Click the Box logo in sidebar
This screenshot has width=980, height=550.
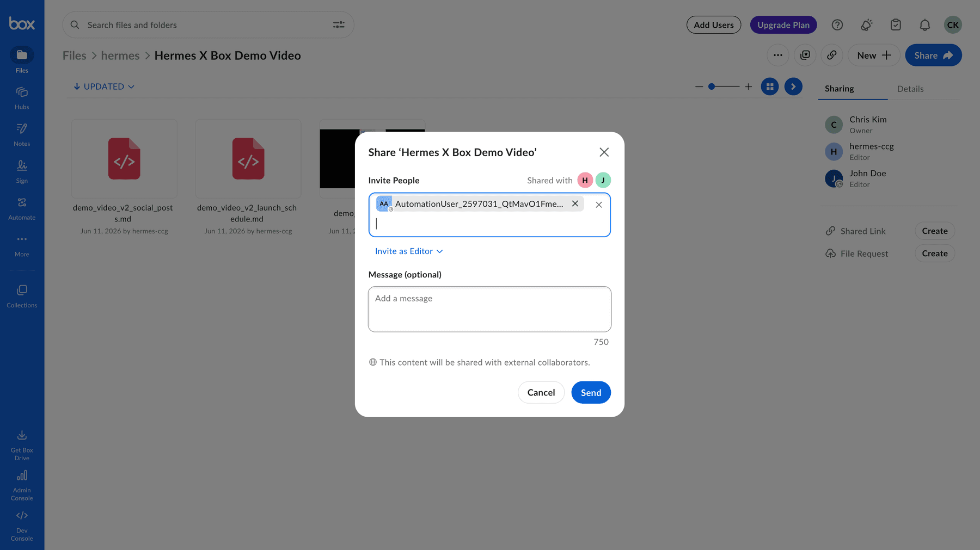click(x=22, y=23)
